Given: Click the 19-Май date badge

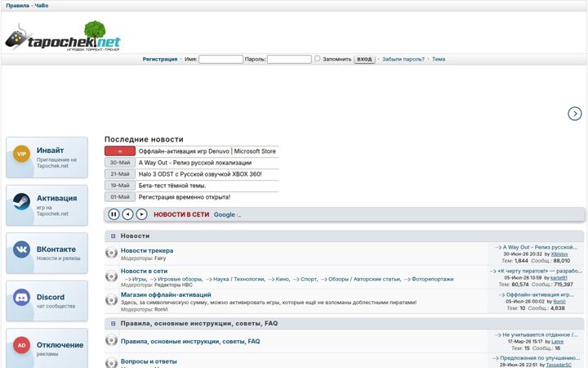Looking at the screenshot, I should point(120,186).
